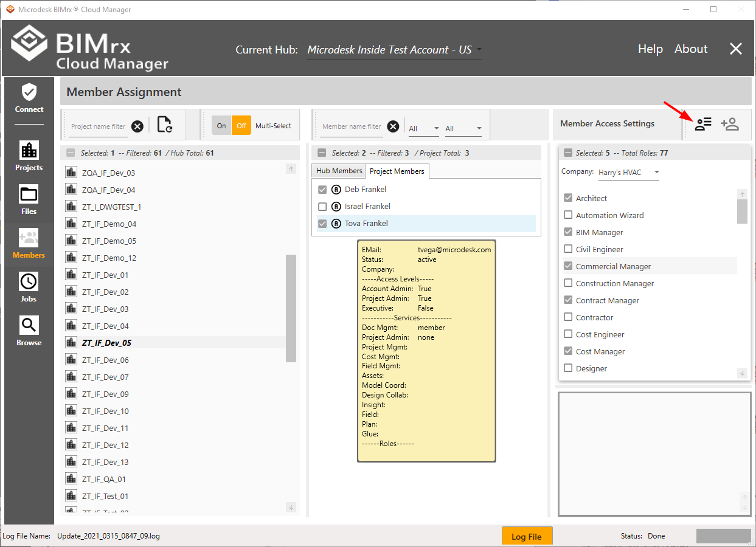This screenshot has height=547, width=756.
Task: Click the Autodesk icon beside Deb Frankel
Action: [336, 190]
